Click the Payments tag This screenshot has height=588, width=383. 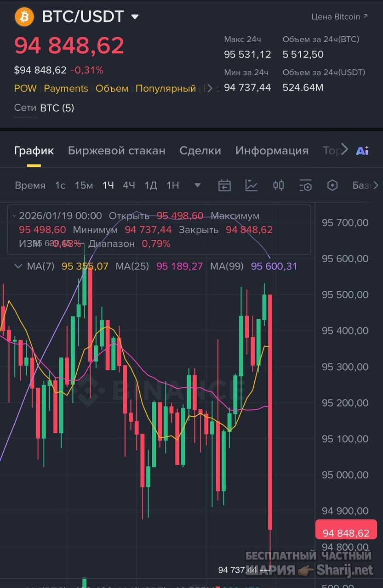66,89
